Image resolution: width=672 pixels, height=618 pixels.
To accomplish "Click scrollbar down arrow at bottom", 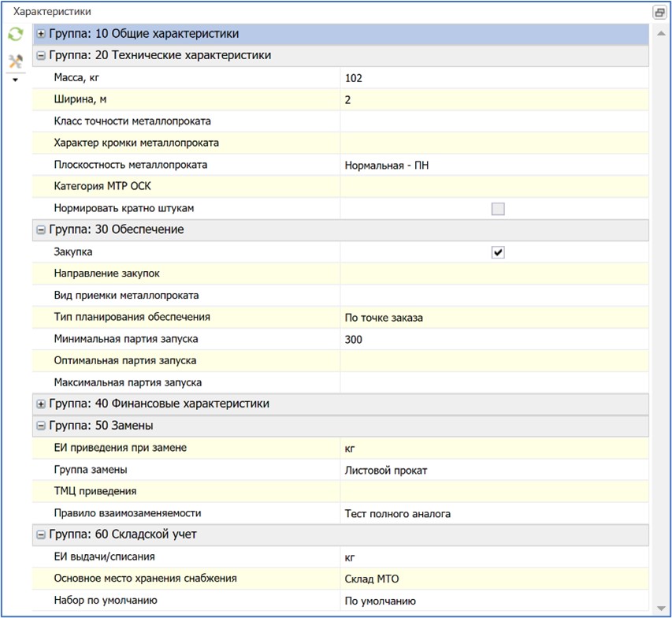I will 659,608.
